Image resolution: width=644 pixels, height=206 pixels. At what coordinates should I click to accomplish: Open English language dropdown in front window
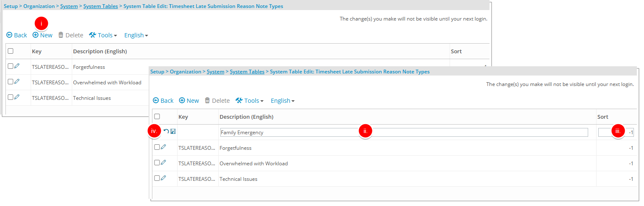(283, 101)
